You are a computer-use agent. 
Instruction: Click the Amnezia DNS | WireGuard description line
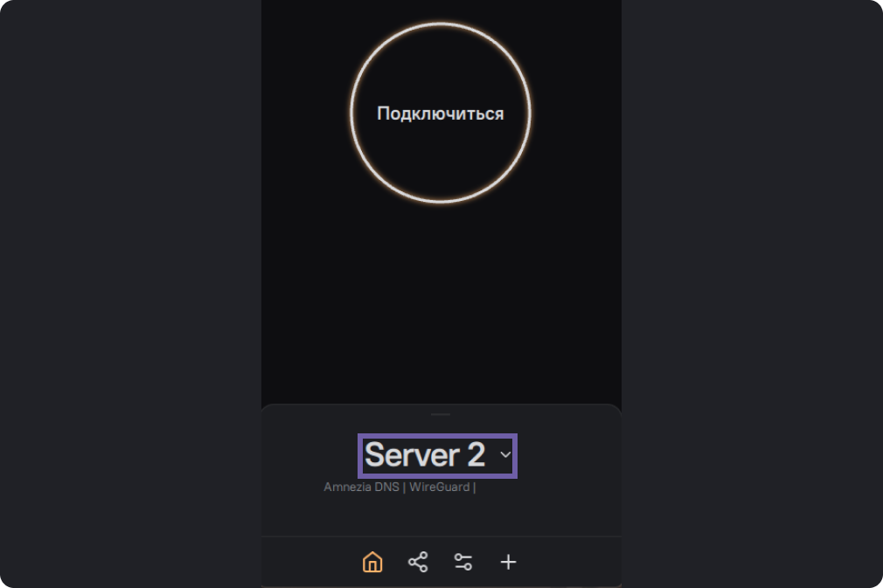pyautogui.click(x=400, y=488)
